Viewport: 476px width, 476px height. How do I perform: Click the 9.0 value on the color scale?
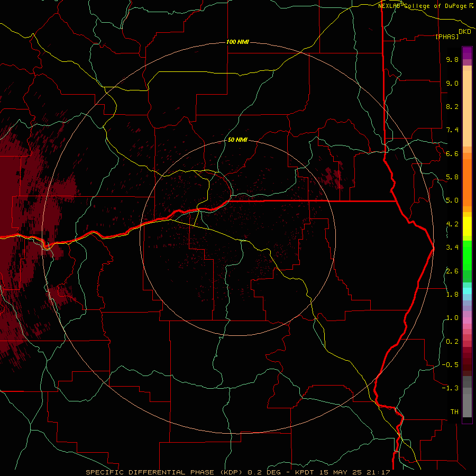452,83
